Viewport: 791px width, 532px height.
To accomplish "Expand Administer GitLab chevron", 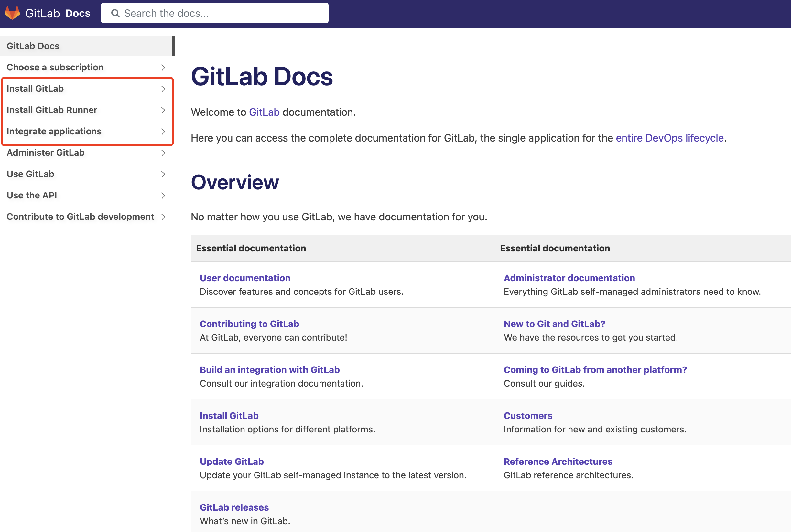I will point(163,153).
